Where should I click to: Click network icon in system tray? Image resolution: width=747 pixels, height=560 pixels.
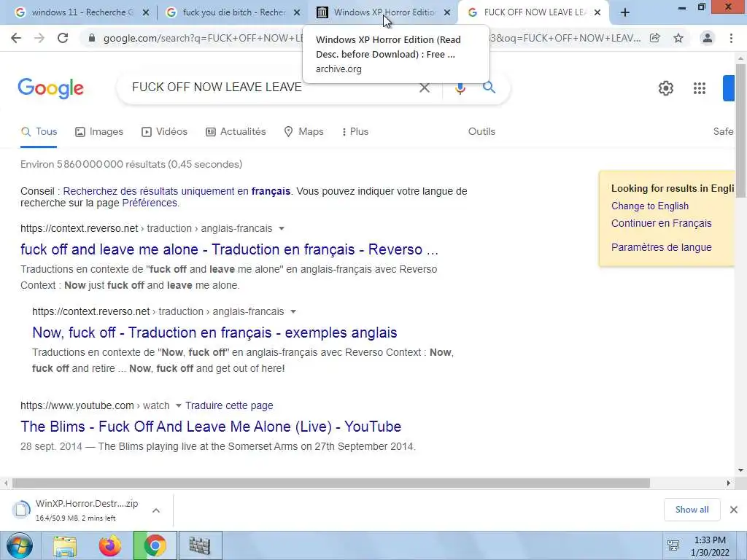[x=673, y=545]
